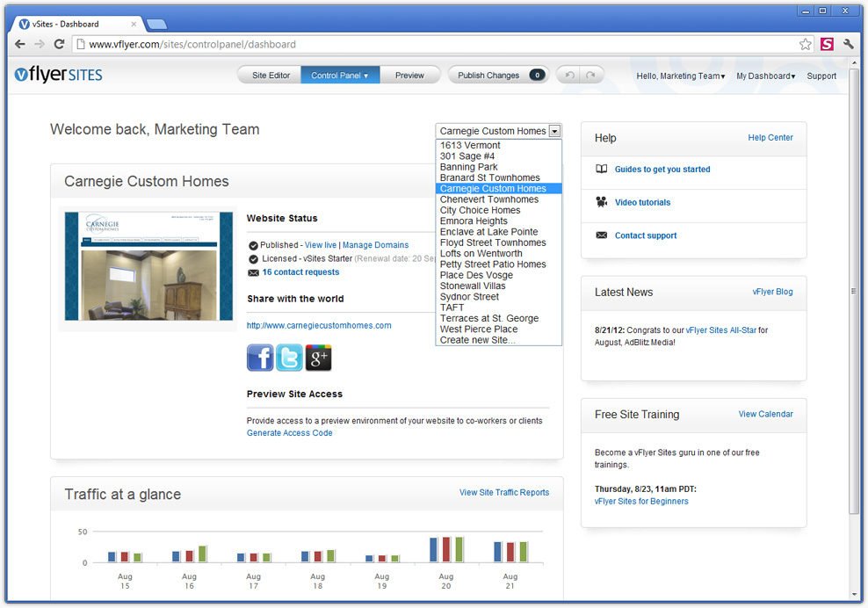Click the redo arrow button
This screenshot has height=608, width=868.
591,75
